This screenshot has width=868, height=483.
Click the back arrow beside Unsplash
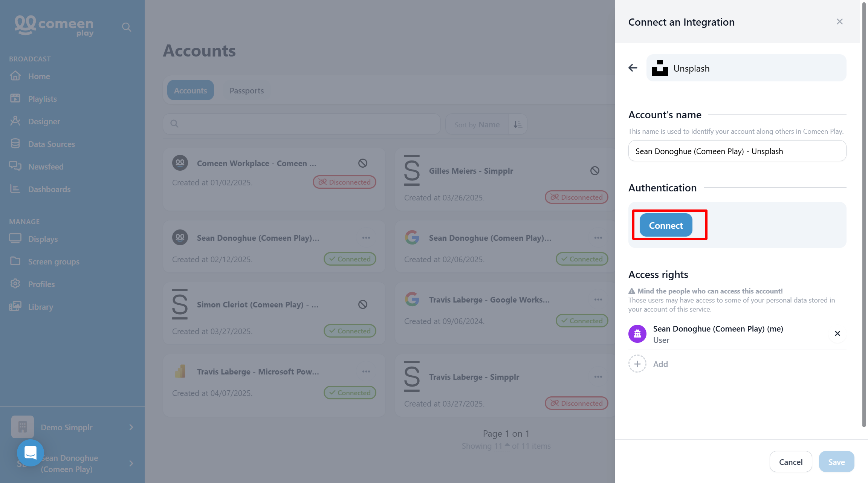click(x=633, y=68)
